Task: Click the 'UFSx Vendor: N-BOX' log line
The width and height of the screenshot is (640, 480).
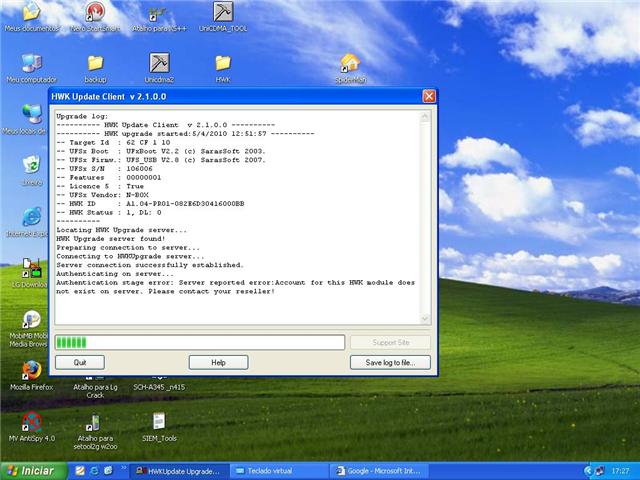Action: click(102, 195)
